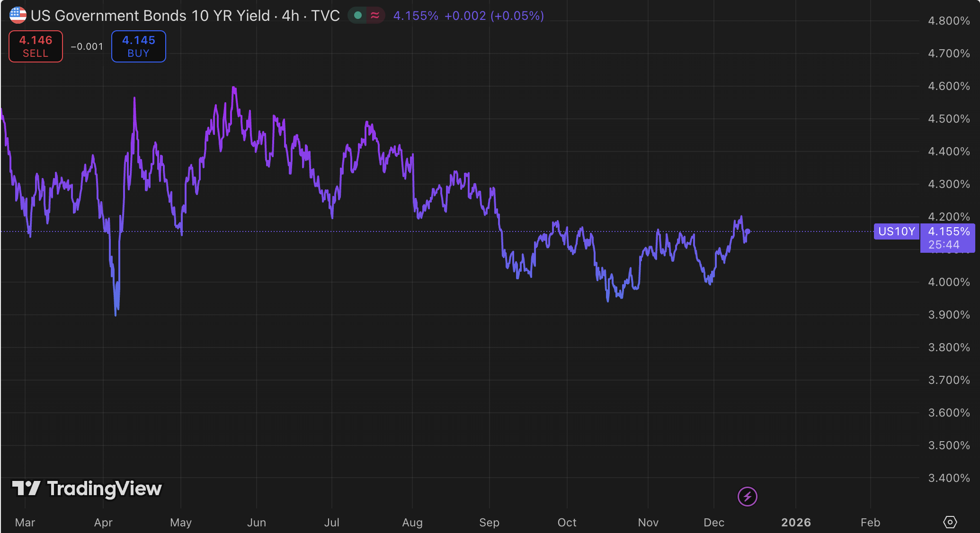The image size is (980, 533).
Task: Click the 4.146 SELL button
Action: pyautogui.click(x=36, y=46)
